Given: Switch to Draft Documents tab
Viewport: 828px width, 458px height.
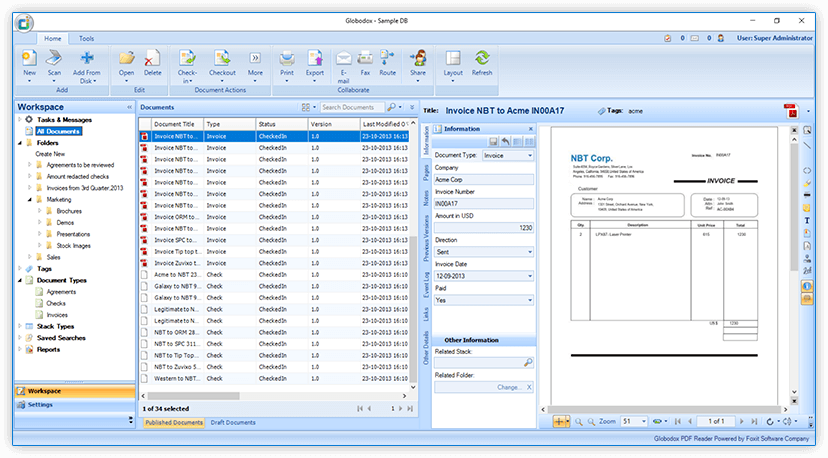Looking at the screenshot, I should point(233,423).
